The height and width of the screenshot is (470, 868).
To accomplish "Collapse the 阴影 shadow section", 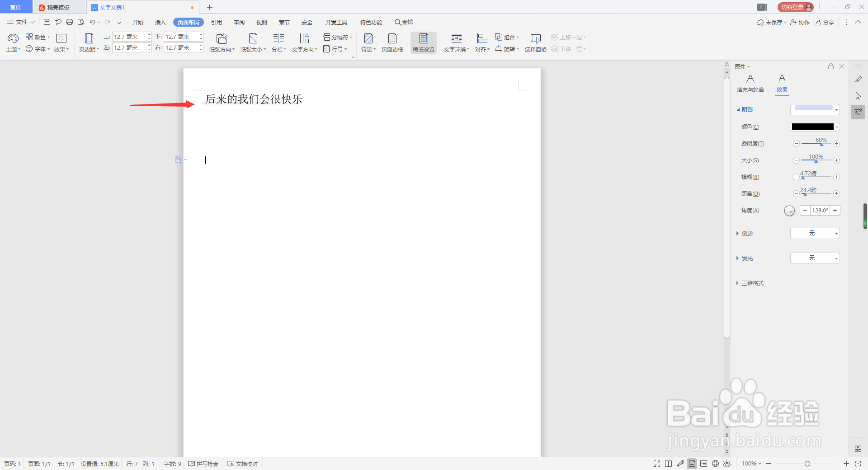I will tap(738, 110).
